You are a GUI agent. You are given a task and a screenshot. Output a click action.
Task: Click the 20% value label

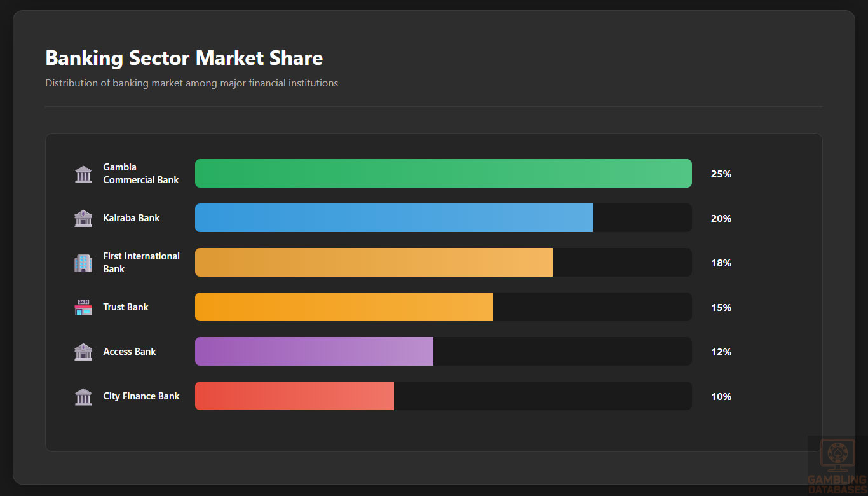tap(721, 218)
